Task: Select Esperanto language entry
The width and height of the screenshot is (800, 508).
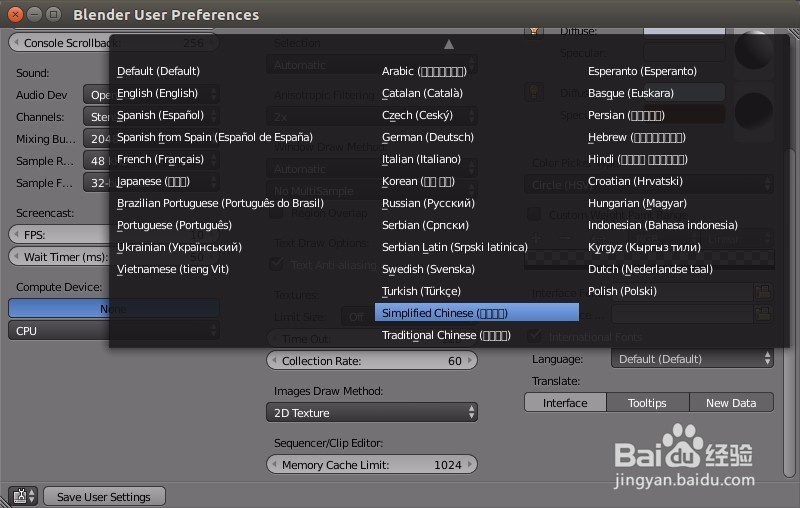Action: pos(642,71)
